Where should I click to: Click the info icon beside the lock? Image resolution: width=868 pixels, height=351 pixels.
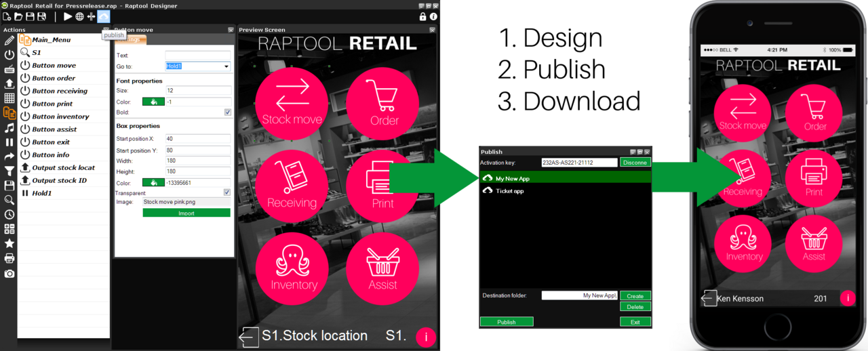pyautogui.click(x=433, y=16)
